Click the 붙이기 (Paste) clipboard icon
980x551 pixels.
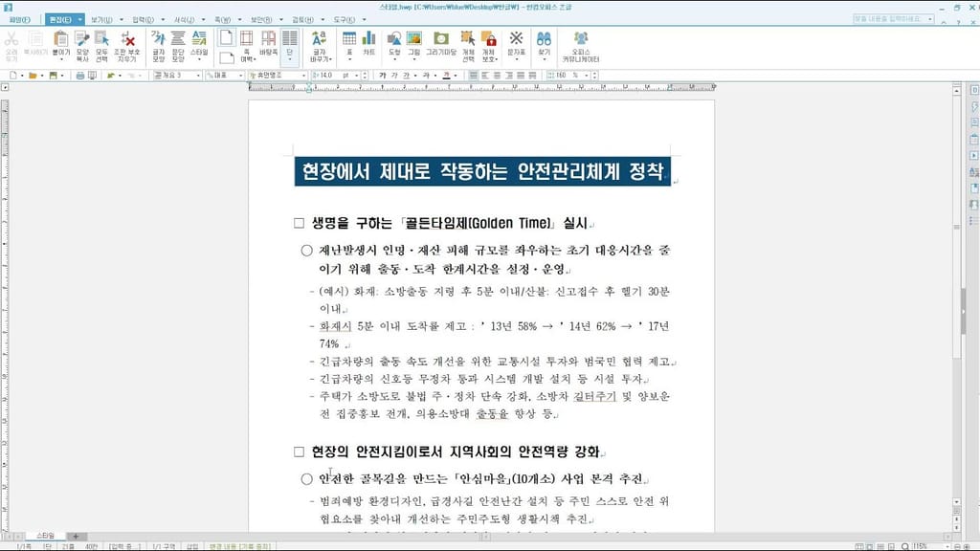point(60,45)
